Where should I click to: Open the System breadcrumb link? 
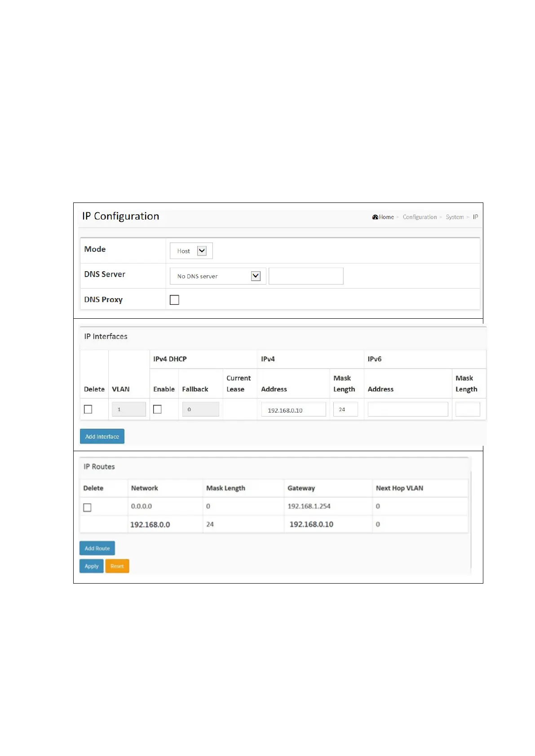pyautogui.click(x=455, y=217)
